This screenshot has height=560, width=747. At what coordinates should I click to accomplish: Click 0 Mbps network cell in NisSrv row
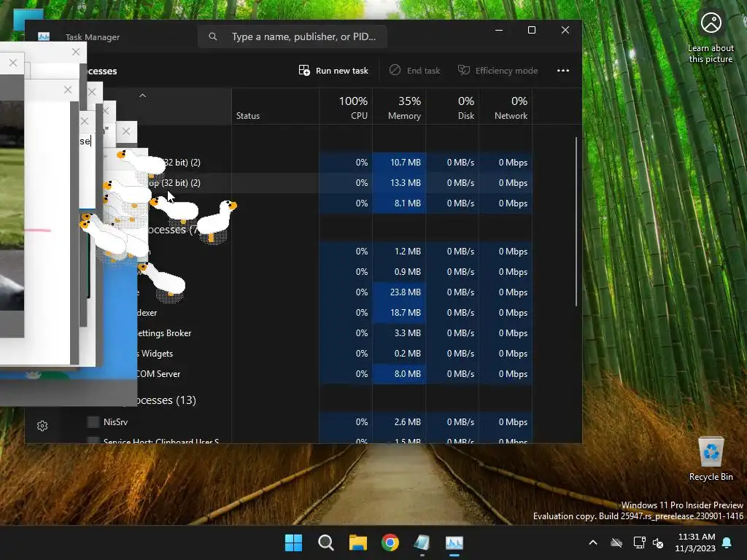(x=506, y=422)
